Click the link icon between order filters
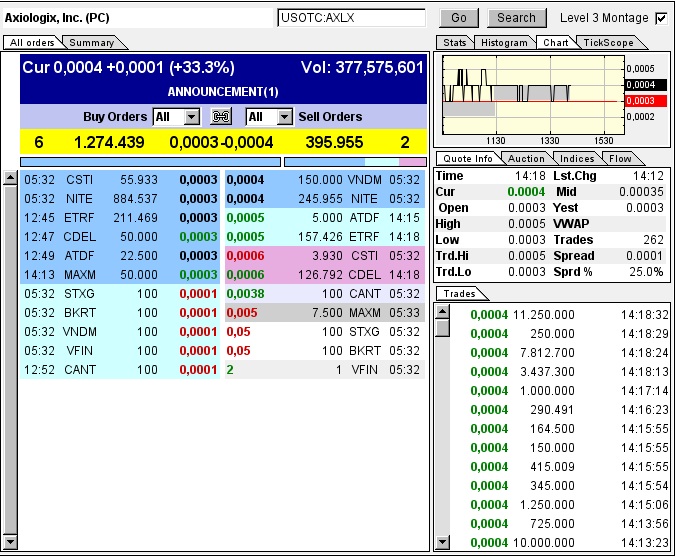676x558 pixels. (223, 117)
